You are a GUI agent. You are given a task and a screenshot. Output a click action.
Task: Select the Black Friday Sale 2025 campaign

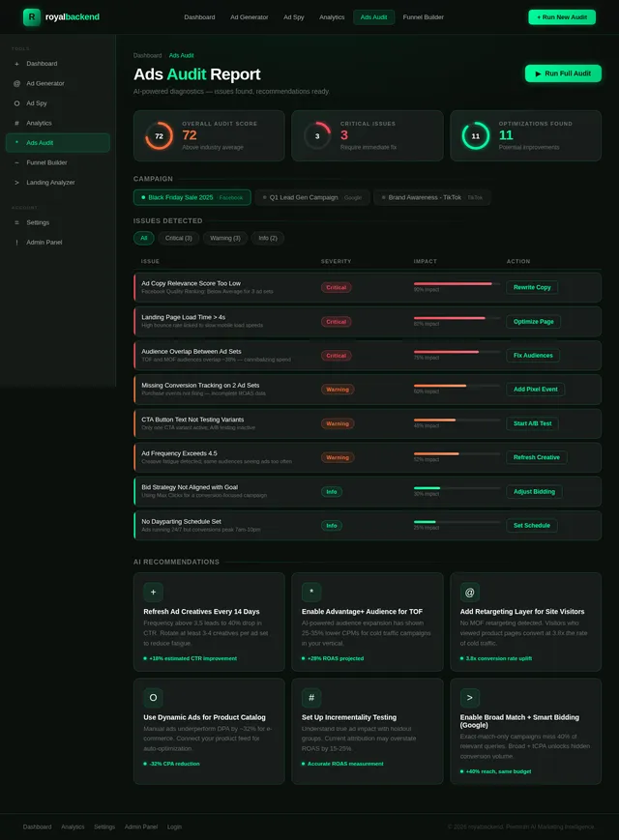[192, 198]
